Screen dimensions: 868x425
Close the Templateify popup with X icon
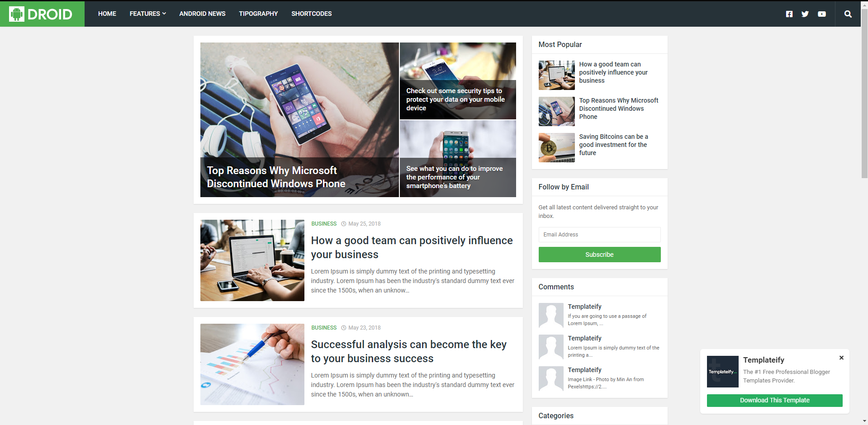841,358
